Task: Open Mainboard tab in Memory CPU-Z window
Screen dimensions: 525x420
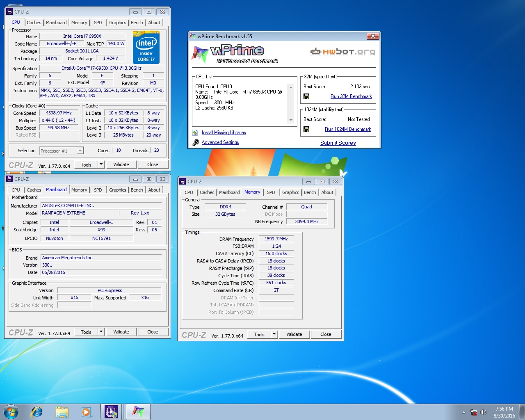Action: tap(229, 192)
